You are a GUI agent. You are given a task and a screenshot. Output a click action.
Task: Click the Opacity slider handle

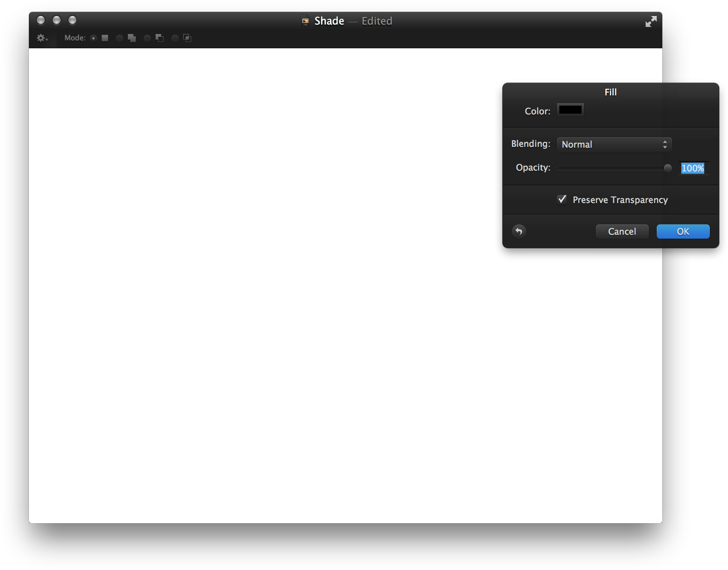click(x=668, y=168)
